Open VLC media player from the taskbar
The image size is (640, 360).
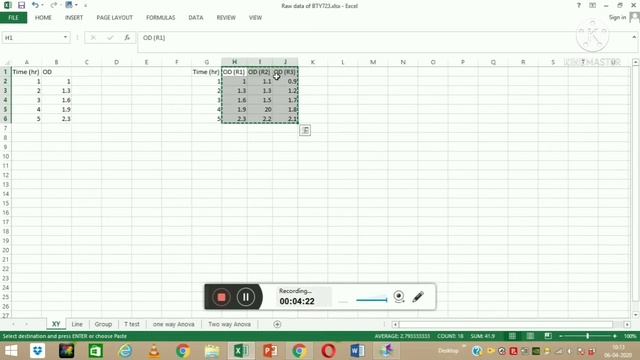tap(154, 351)
